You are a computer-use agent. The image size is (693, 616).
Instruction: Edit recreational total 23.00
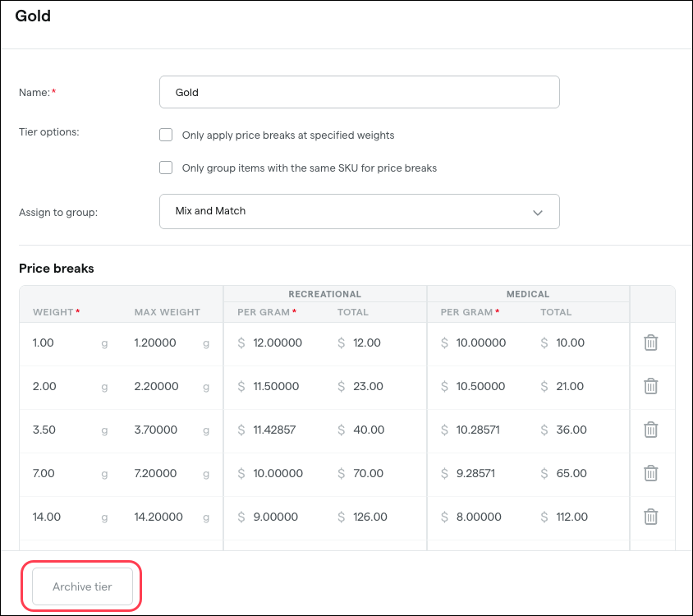[x=368, y=386]
